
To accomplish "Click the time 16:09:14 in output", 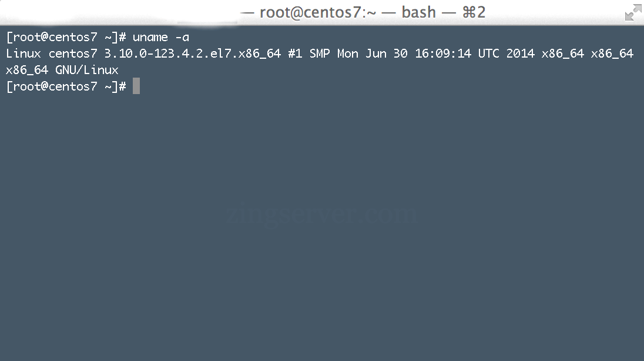I will [443, 54].
